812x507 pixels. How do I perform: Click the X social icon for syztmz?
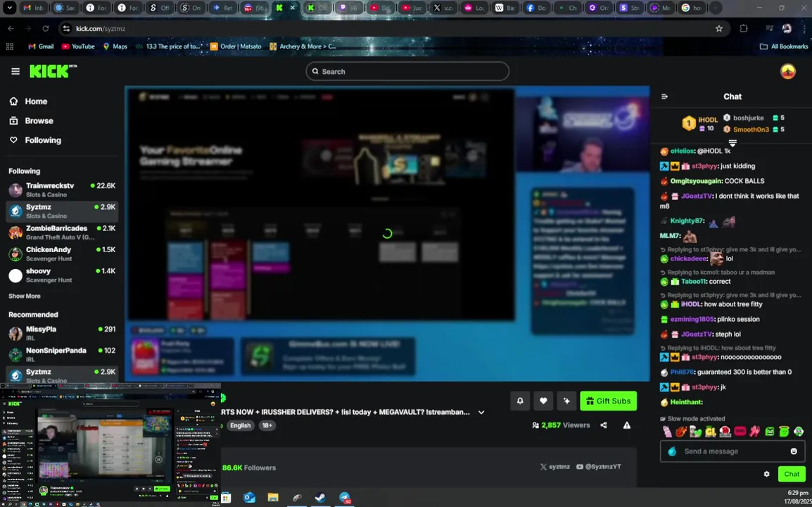click(x=543, y=467)
